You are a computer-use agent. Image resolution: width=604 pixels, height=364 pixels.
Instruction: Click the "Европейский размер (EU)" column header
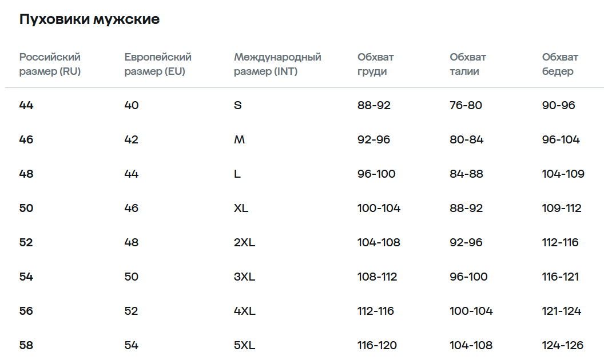(x=158, y=64)
